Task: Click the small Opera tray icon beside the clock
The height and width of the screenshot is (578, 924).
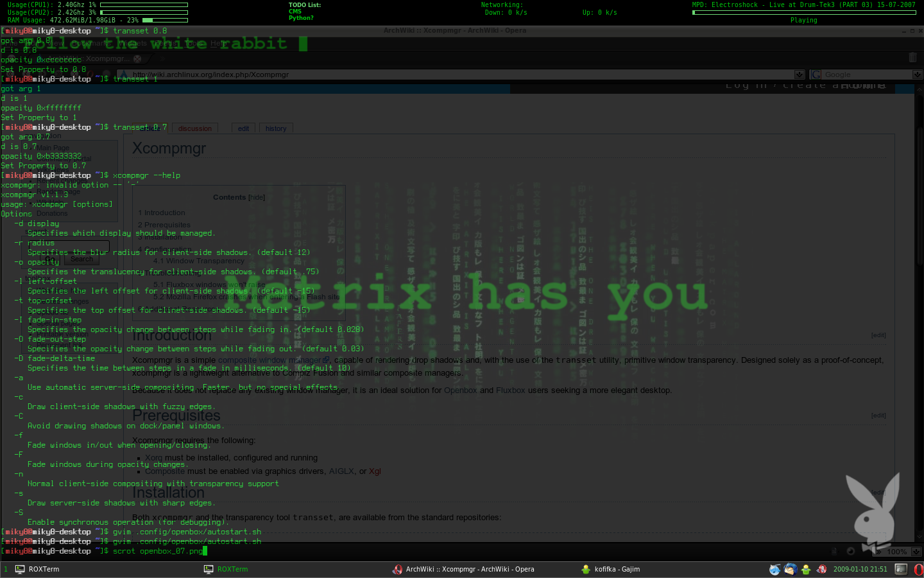Action: pos(821,569)
